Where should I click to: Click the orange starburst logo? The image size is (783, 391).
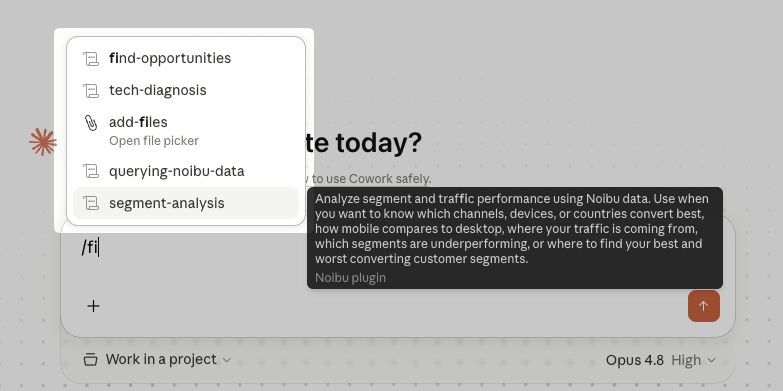point(42,142)
